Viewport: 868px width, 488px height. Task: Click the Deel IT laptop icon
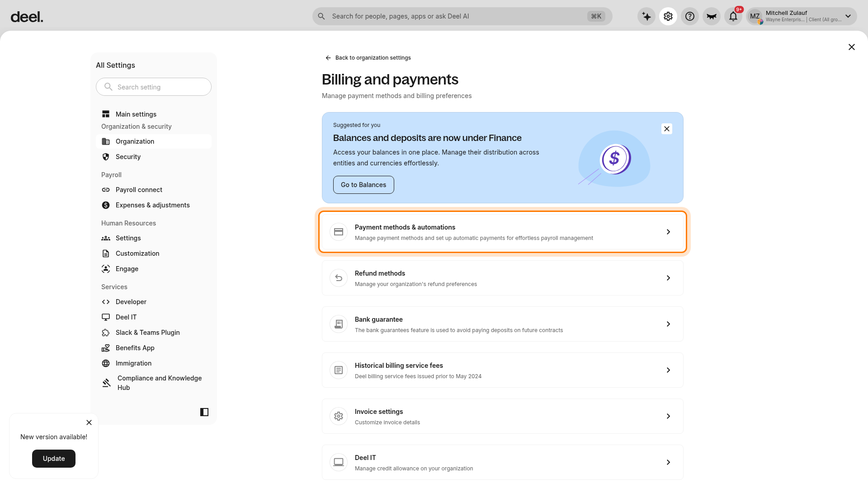coord(339,462)
